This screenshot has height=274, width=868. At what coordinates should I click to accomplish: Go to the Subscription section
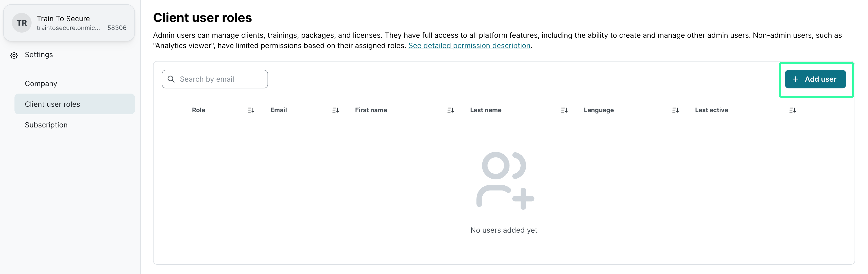pos(46,125)
